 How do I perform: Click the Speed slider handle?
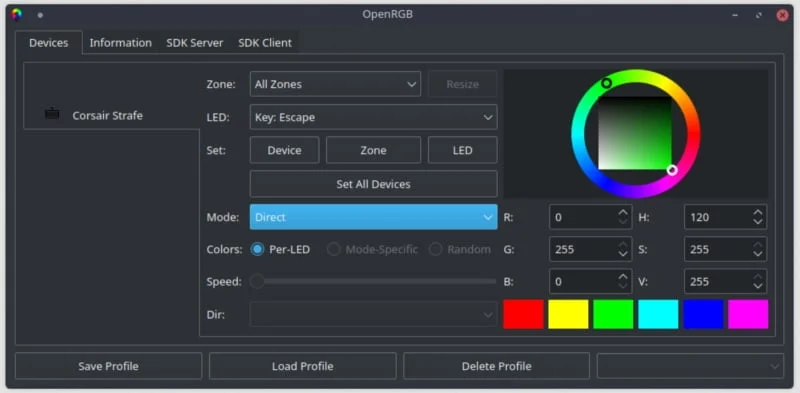(x=258, y=282)
